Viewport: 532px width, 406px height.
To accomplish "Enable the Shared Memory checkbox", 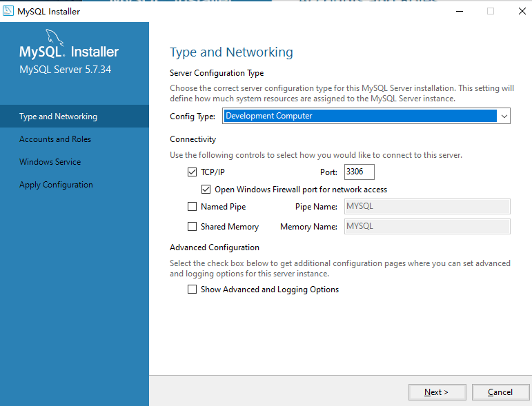I will [192, 226].
